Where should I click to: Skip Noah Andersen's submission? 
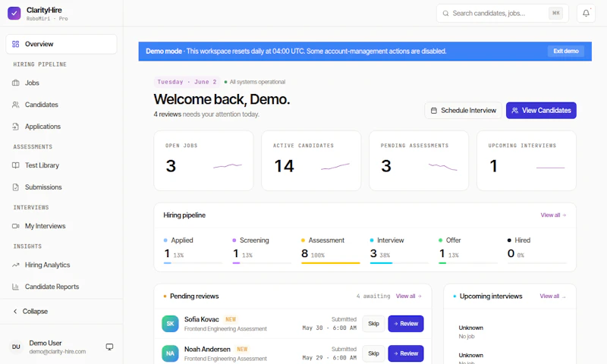click(373, 353)
